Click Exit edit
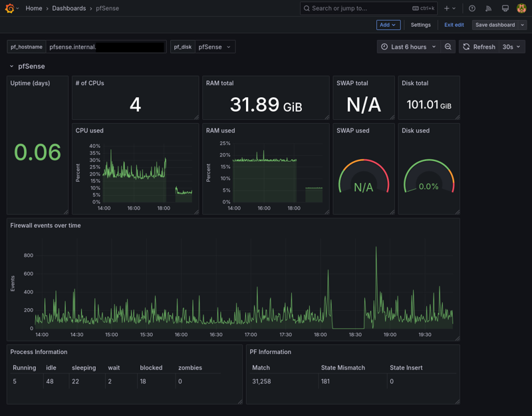The width and height of the screenshot is (532, 416). pyautogui.click(x=454, y=25)
